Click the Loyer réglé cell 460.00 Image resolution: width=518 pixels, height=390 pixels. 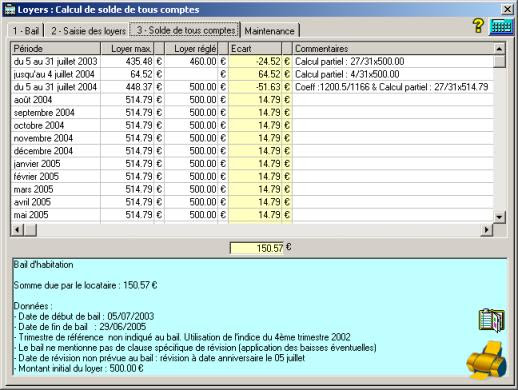192,61
